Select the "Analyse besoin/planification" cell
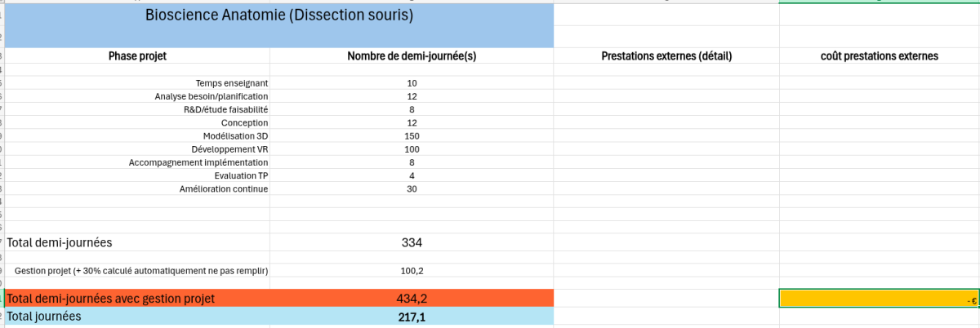The image size is (980, 328). pos(212,96)
